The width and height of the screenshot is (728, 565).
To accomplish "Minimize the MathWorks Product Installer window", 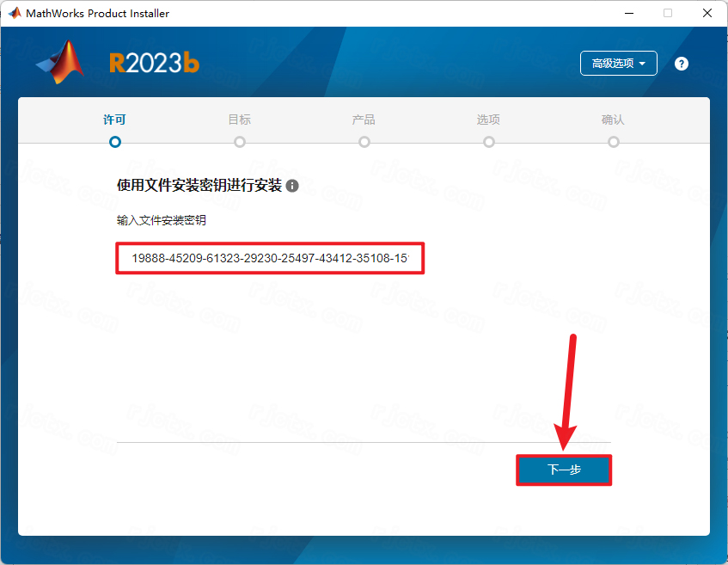I will point(628,14).
